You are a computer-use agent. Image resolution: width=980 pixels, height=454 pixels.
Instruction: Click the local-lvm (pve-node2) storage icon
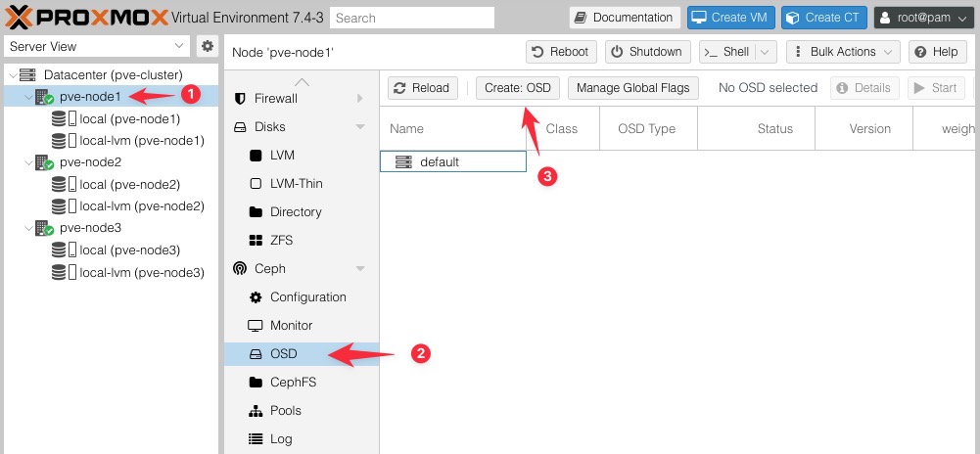coord(64,206)
